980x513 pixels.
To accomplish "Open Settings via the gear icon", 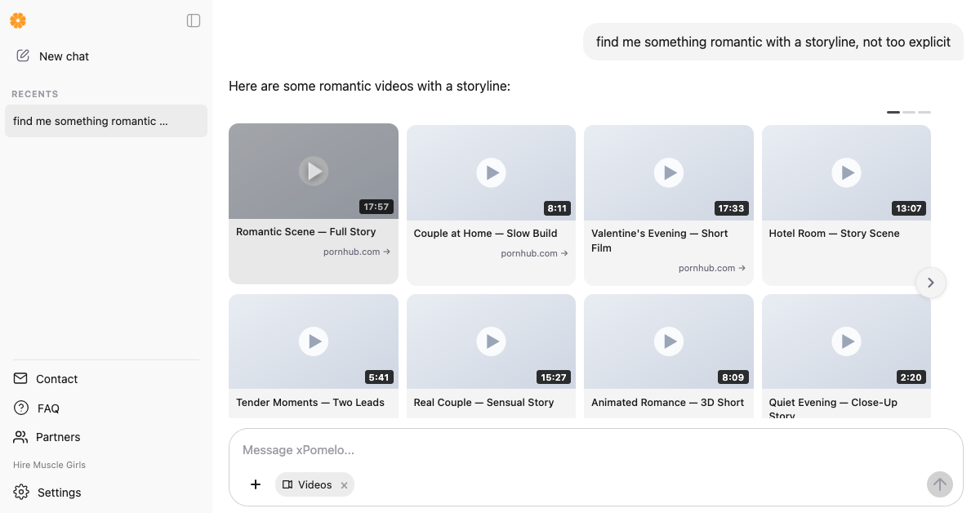I will 21,493.
